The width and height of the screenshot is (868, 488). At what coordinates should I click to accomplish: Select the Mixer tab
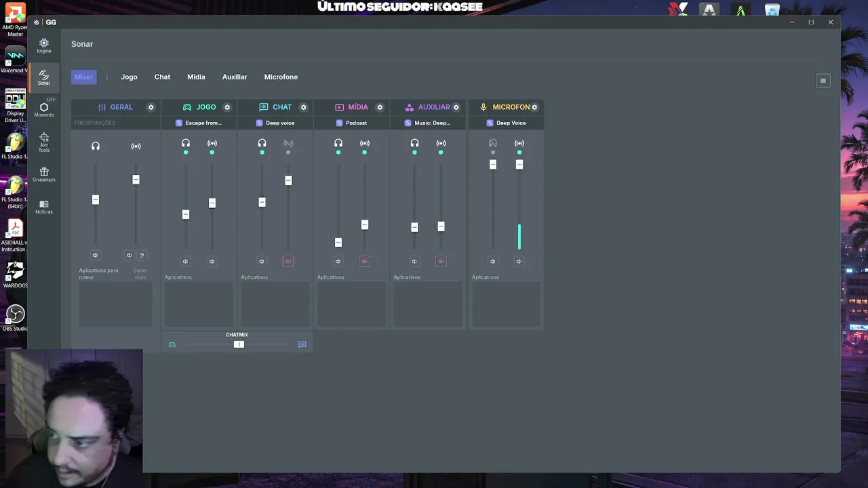(83, 77)
